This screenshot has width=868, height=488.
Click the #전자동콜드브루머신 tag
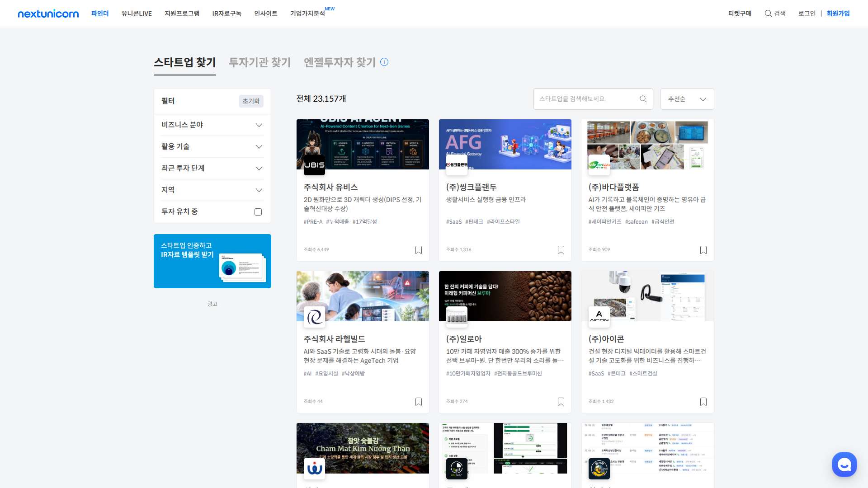coord(518,374)
